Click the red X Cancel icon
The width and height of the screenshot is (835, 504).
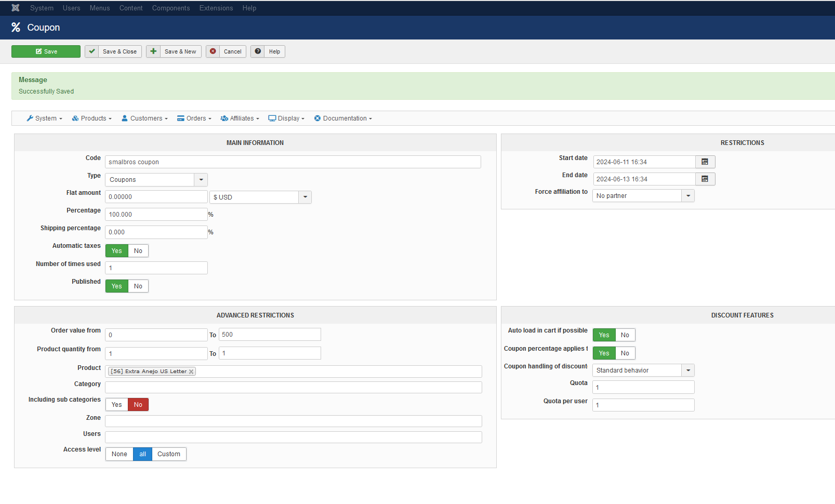[213, 51]
